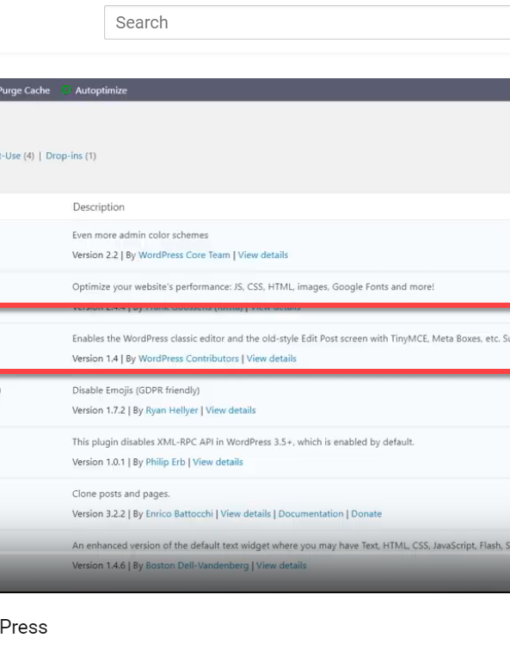Select 'Optimize your website's performance' description
This screenshot has height=650, width=510.
coord(253,287)
